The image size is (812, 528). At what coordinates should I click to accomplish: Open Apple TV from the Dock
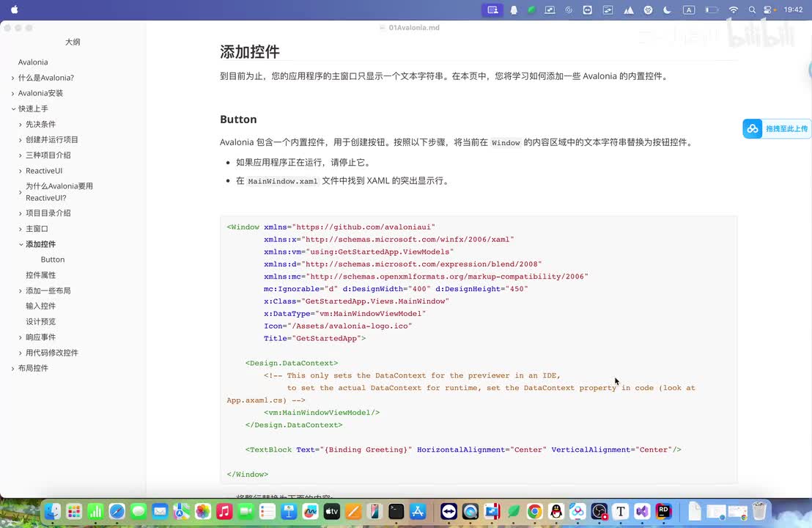point(332,512)
